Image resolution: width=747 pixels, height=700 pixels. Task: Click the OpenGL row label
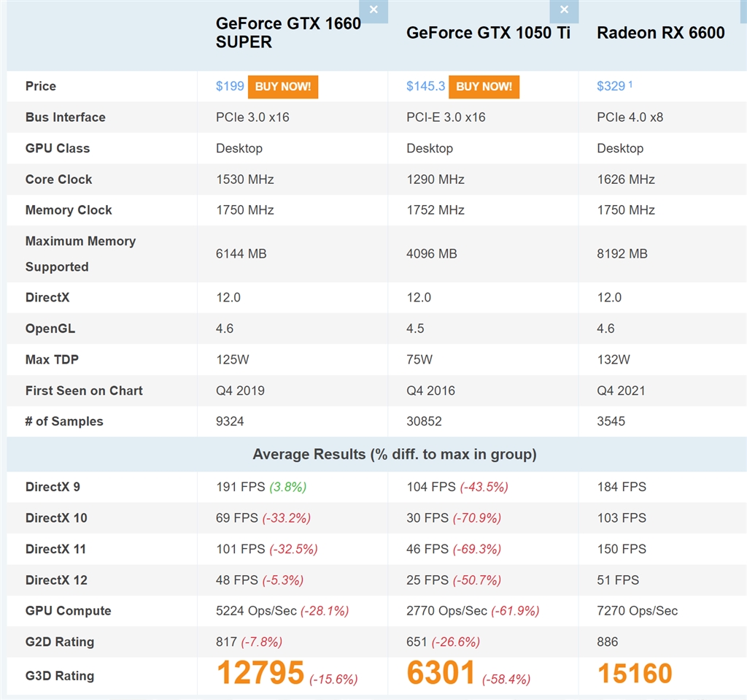(50, 328)
